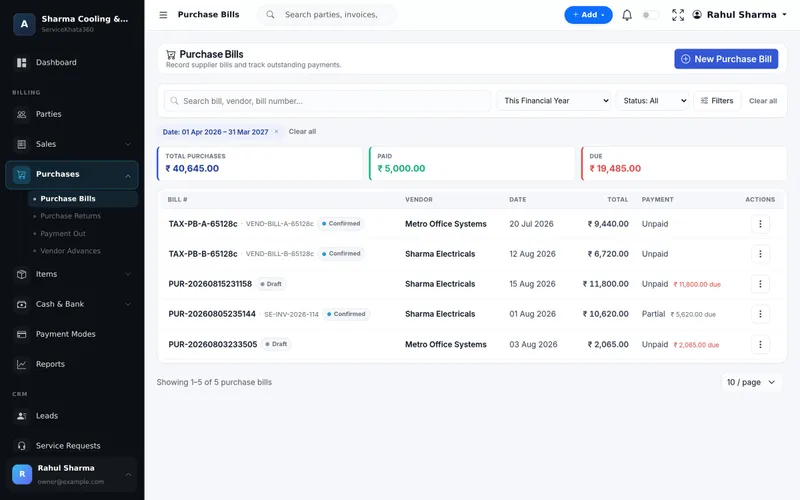Click the Leads person icon

tap(21, 416)
